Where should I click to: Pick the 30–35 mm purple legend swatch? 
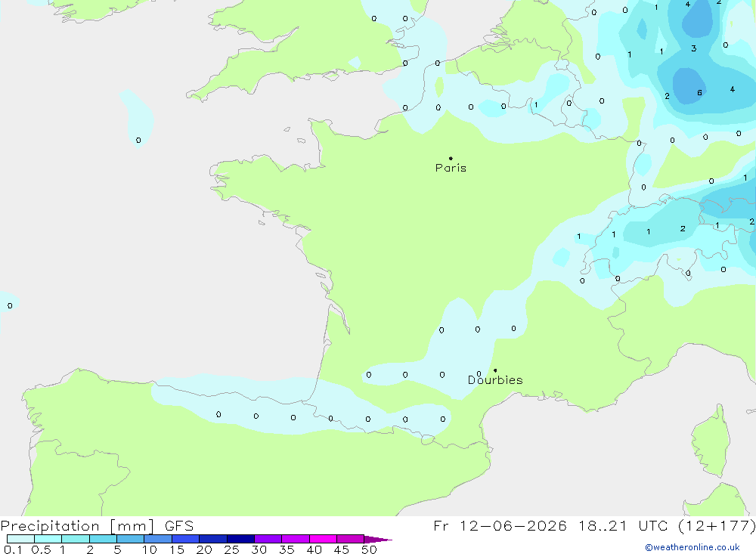coord(268,539)
